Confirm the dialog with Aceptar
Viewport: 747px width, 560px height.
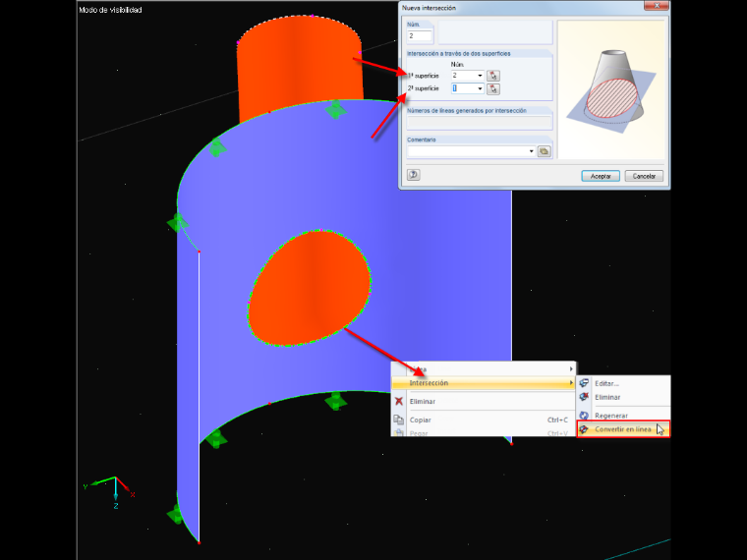(x=601, y=176)
